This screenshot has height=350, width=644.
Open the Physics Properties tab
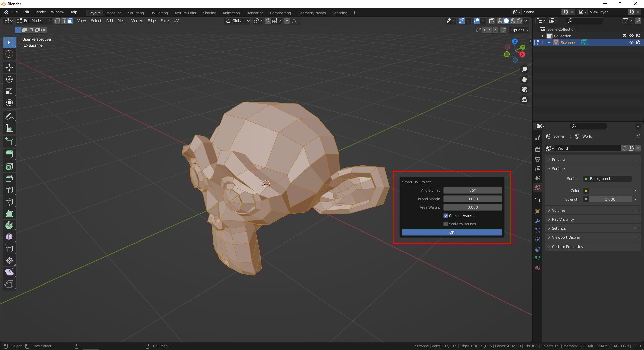(x=538, y=239)
